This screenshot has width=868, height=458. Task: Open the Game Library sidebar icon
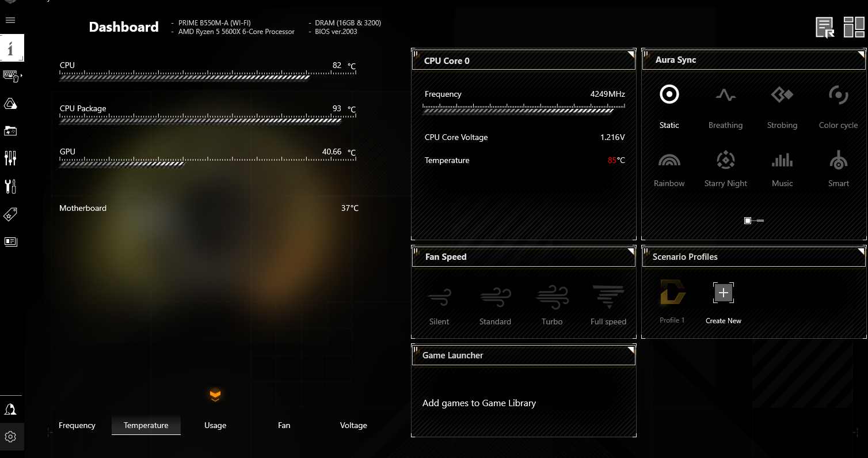click(10, 131)
